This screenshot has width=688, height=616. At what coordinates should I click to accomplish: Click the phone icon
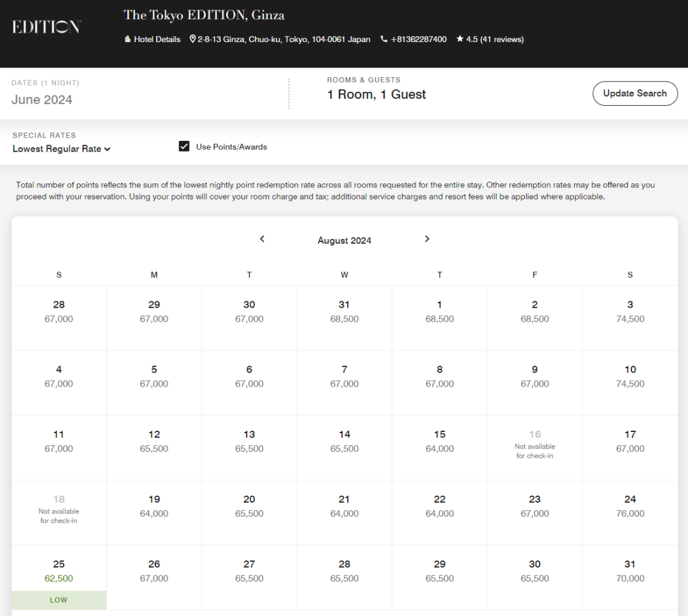(x=383, y=39)
